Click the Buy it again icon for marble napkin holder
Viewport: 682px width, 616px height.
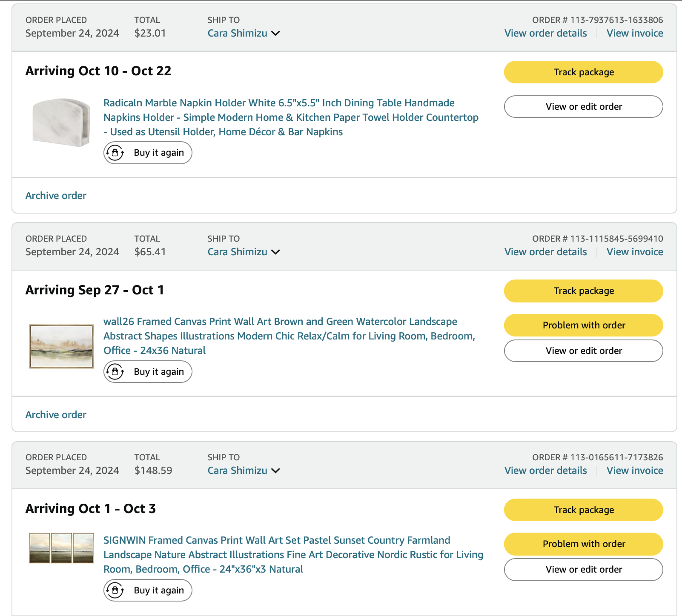pos(115,153)
